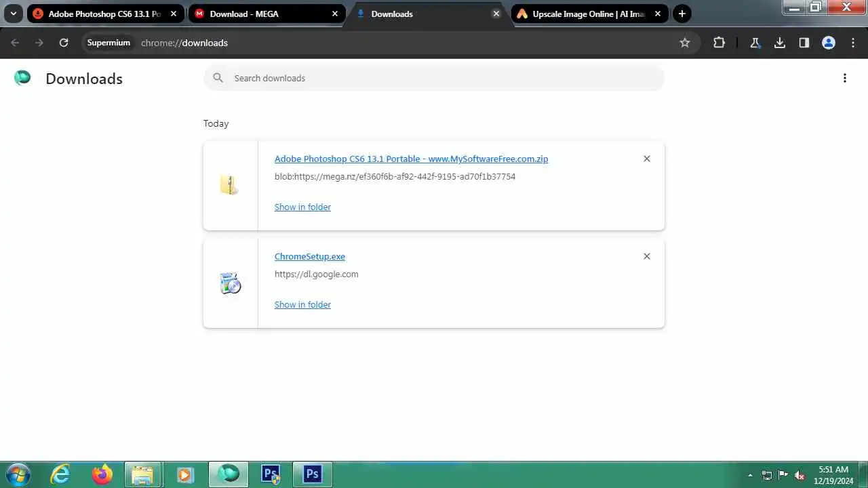Viewport: 868px width, 488px height.
Task: Click the Supermium logo beside Downloads heading
Action: click(x=22, y=78)
